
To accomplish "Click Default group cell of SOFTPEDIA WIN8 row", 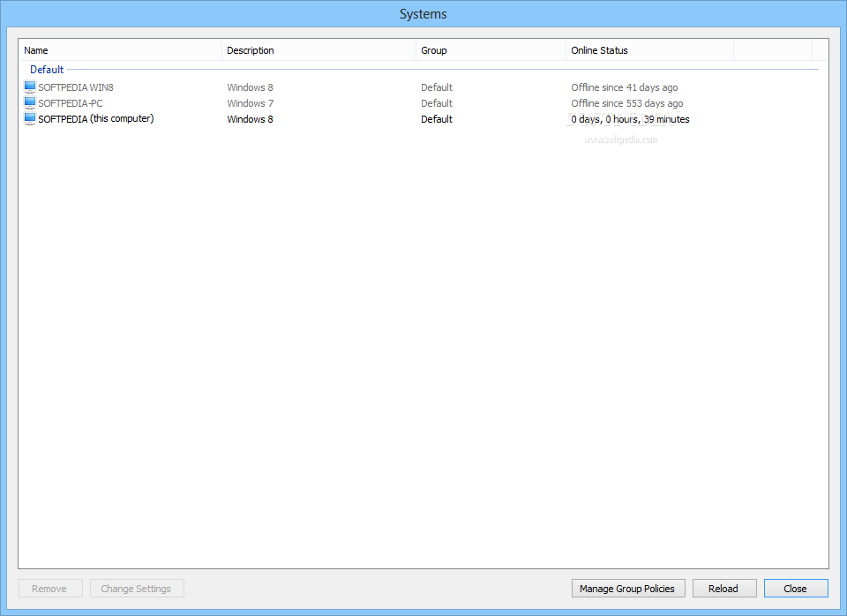I will tap(437, 87).
